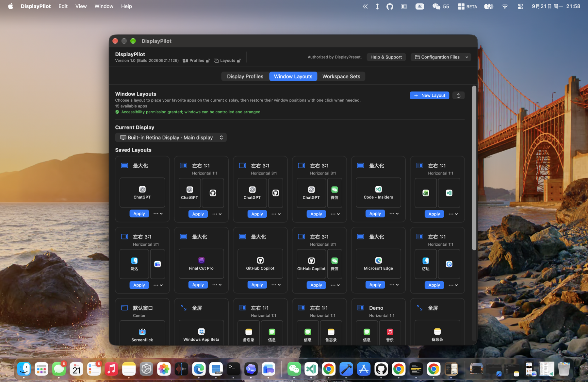Open the Music app in Dock

pyautogui.click(x=111, y=369)
